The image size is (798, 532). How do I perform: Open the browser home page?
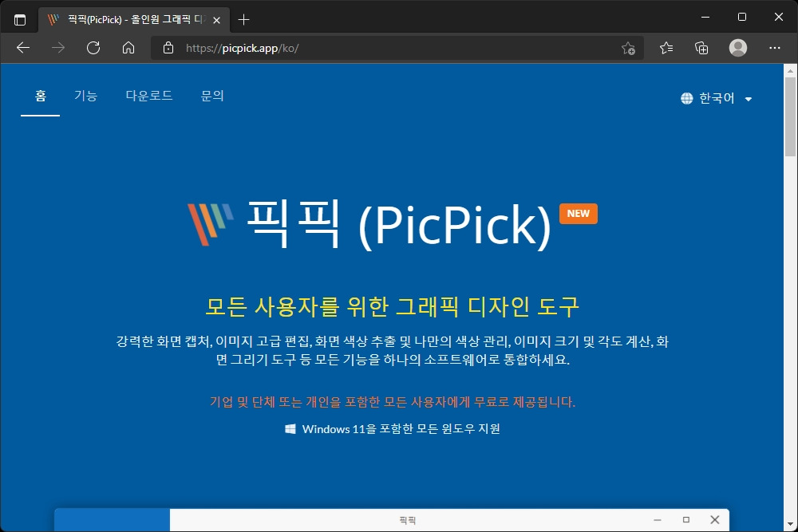[128, 48]
